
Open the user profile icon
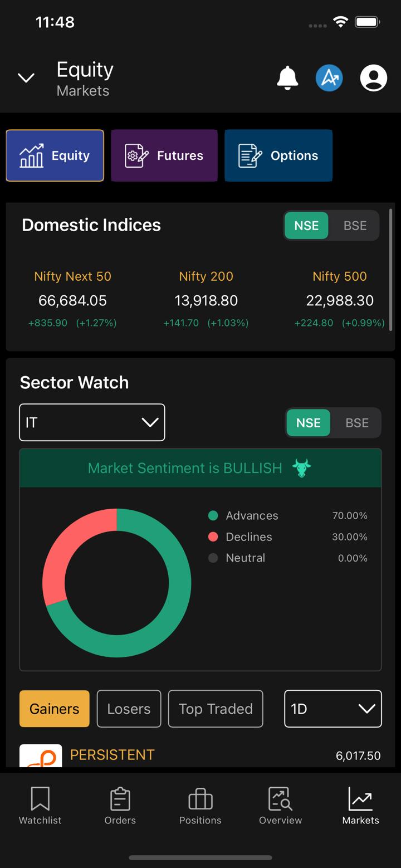pyautogui.click(x=373, y=78)
